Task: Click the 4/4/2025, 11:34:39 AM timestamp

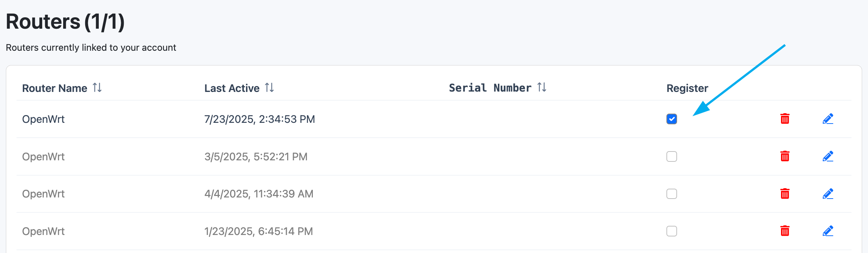Action: tap(259, 194)
